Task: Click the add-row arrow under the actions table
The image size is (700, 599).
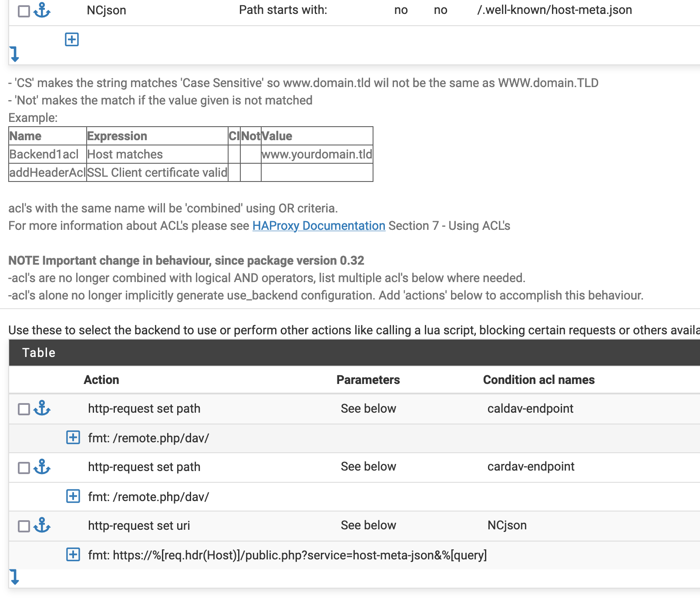Action: 14,577
